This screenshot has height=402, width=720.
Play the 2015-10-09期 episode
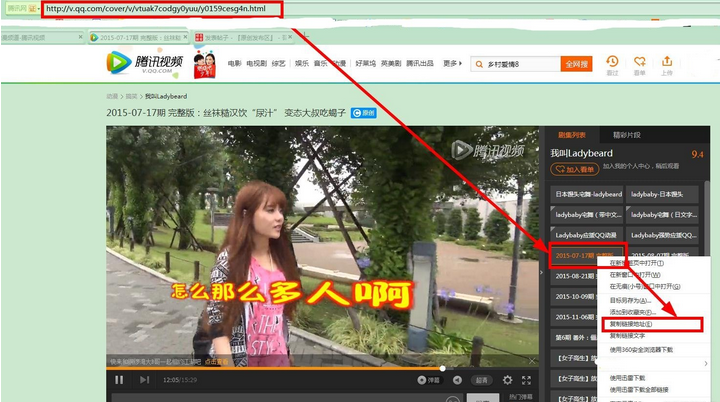pyautogui.click(x=574, y=296)
